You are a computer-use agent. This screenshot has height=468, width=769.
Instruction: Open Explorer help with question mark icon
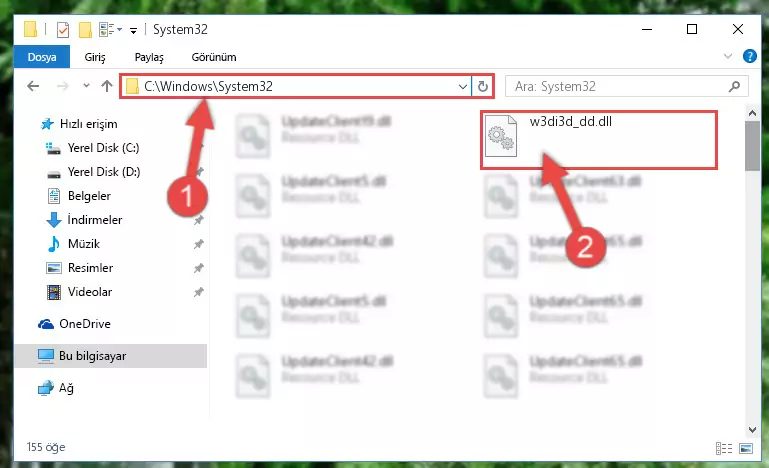tap(749, 56)
